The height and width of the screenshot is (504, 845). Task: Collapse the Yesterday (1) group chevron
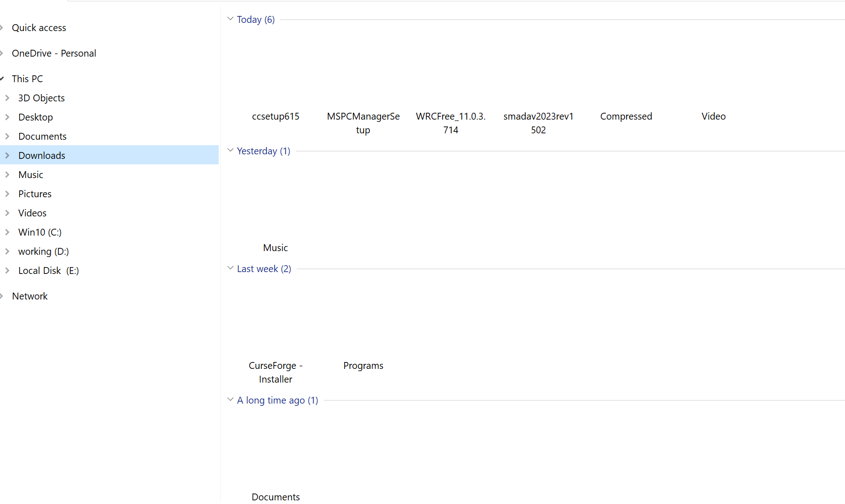tap(231, 151)
